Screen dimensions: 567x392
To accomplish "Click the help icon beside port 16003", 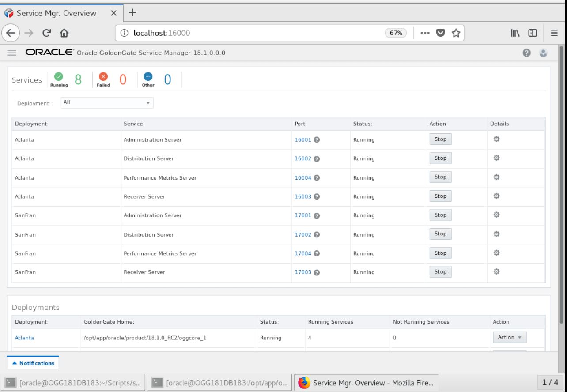I will coord(317,197).
